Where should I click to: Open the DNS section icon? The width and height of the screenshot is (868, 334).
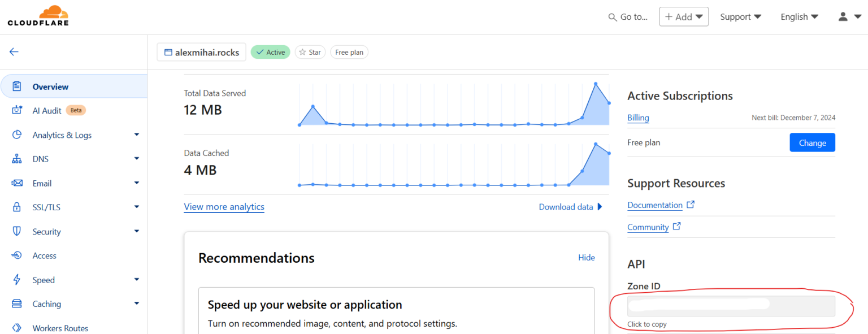pos(18,159)
